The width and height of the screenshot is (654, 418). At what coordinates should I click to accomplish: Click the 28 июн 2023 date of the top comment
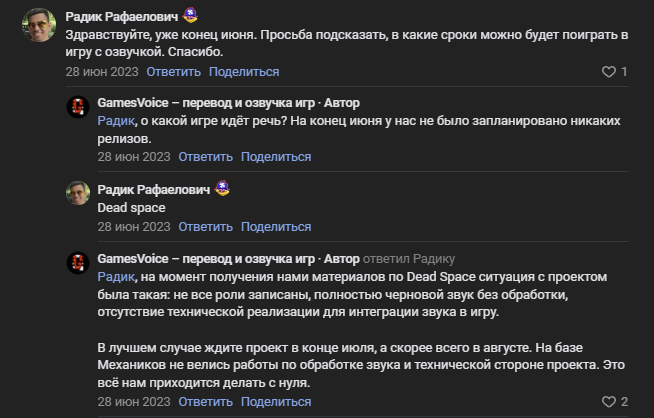[102, 72]
